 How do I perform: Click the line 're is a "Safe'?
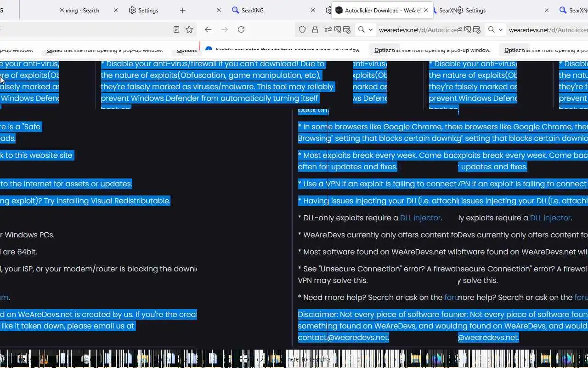coord(21,126)
